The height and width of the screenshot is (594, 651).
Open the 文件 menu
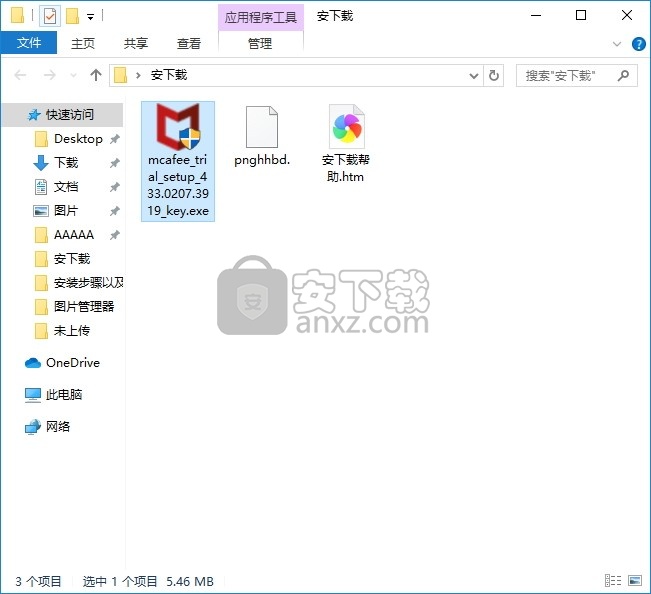(x=29, y=43)
